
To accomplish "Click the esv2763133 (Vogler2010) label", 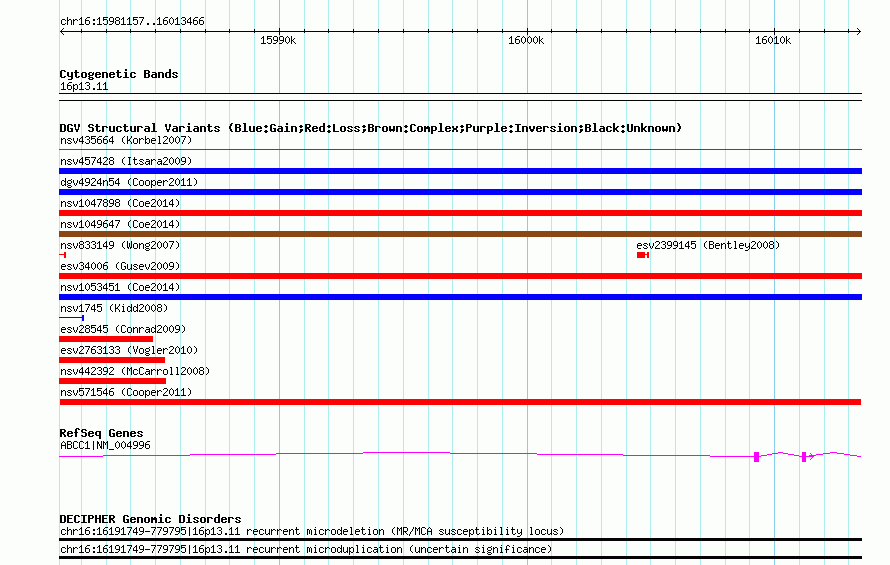I will pyautogui.click(x=129, y=350).
